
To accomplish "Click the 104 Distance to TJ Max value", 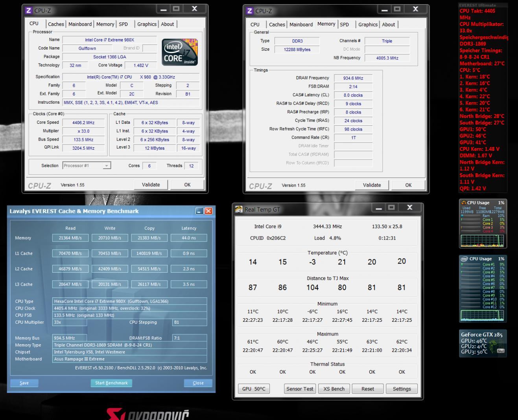I will (312, 288).
